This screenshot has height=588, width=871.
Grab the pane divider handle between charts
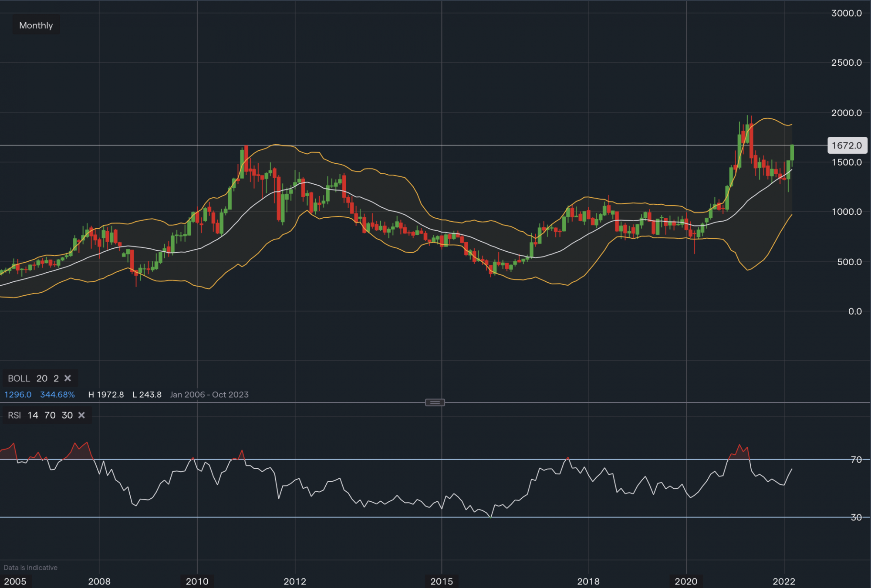[435, 402]
